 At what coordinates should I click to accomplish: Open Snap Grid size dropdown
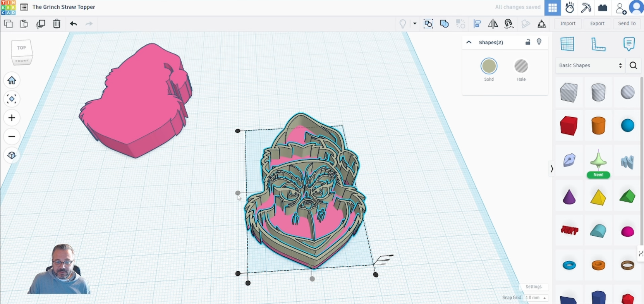pos(536,297)
